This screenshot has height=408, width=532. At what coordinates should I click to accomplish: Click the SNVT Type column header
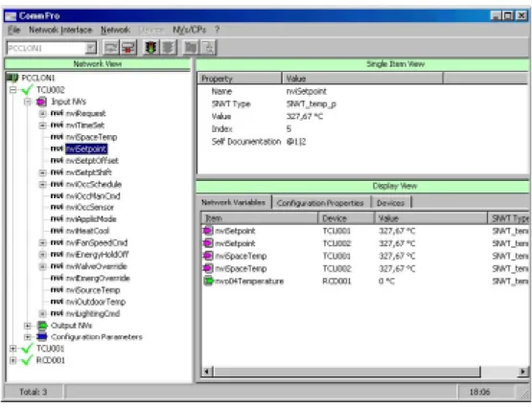[x=508, y=218]
